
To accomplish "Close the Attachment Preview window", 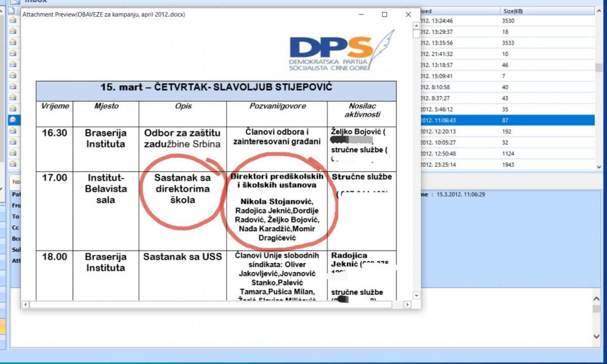I will 408,15.
